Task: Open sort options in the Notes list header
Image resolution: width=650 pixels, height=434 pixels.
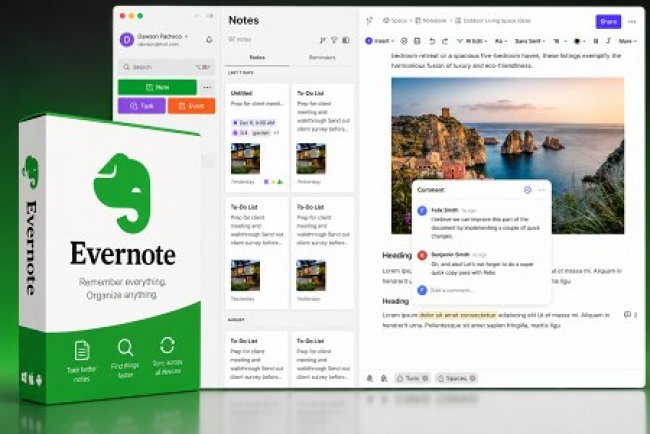Action: [323, 40]
